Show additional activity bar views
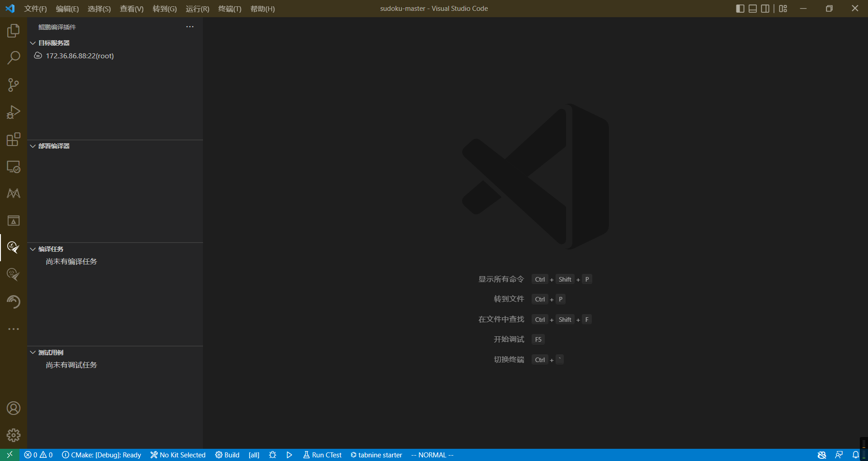 coord(14,329)
